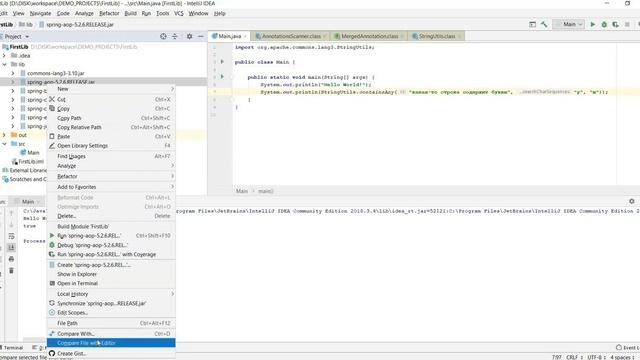Switch to AnnotationScanner.class tab
Image resolution: width=640 pixels, height=360 pixels.
pyautogui.click(x=291, y=36)
